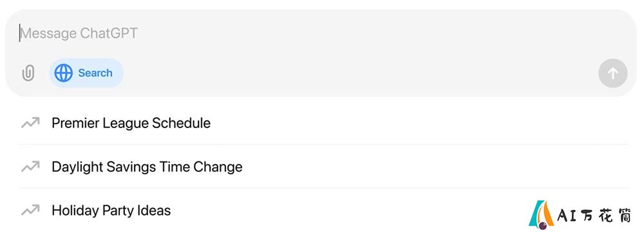Viewport: 644px width, 233px height.
Task: Click the gray up-arrow send button
Action: pyautogui.click(x=613, y=73)
